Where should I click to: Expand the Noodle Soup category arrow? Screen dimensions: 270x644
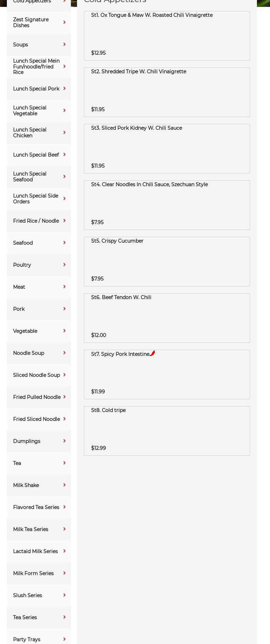click(x=64, y=353)
